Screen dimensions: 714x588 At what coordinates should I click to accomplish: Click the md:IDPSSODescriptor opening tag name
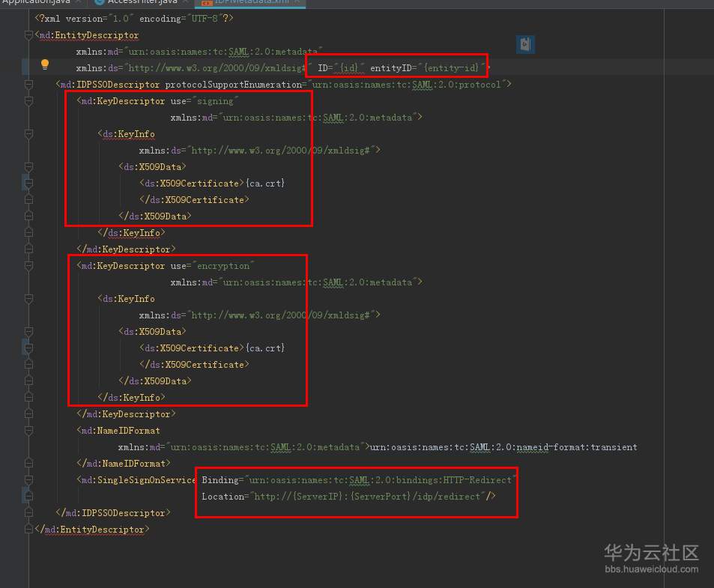pos(109,85)
